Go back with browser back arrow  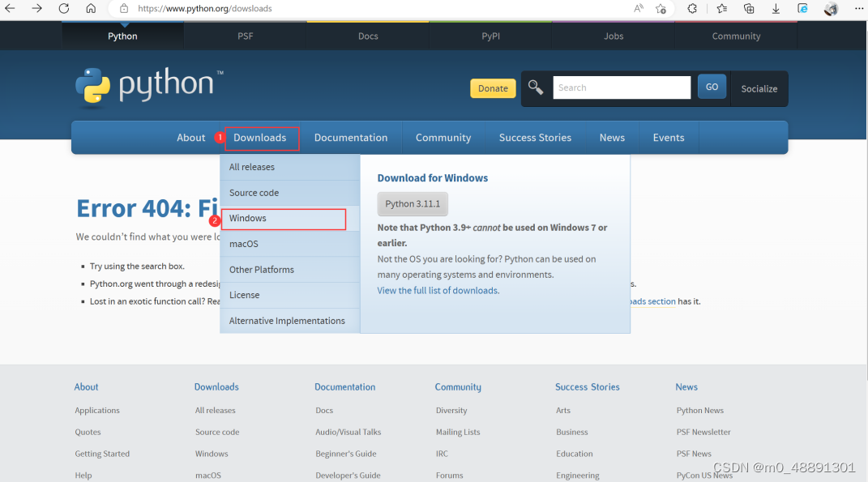(x=10, y=8)
